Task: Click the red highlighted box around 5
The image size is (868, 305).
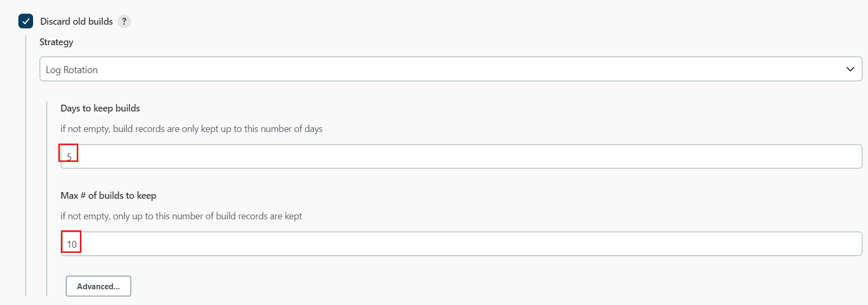Action: pyautogui.click(x=68, y=152)
